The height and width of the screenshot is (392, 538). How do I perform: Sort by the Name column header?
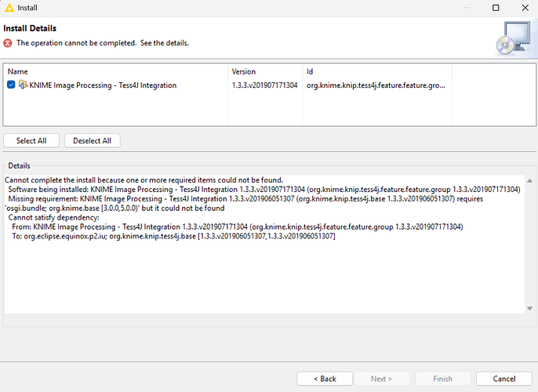pyautogui.click(x=115, y=71)
